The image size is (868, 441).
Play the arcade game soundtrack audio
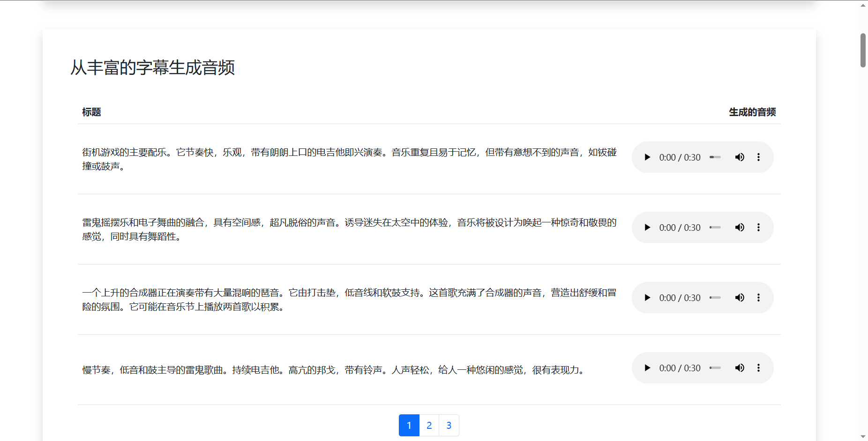pyautogui.click(x=647, y=157)
